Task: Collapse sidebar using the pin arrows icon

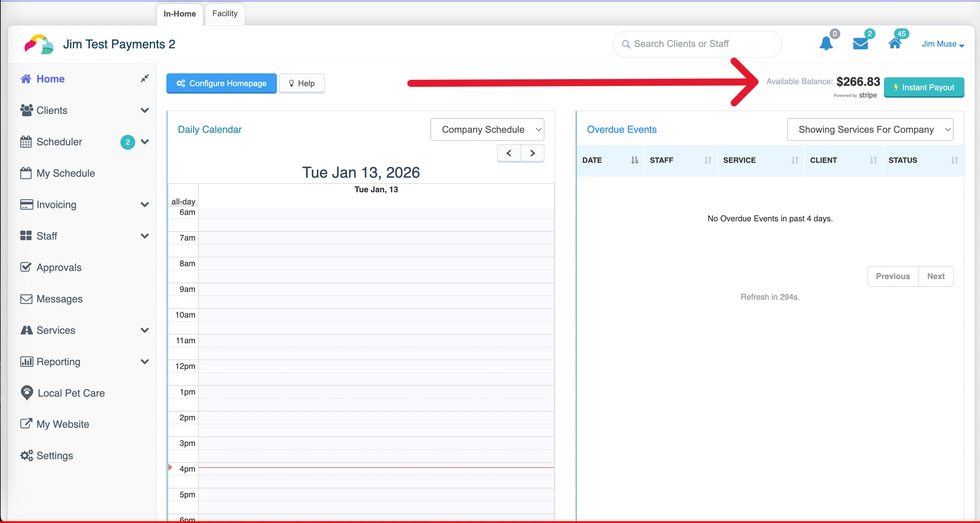Action: coord(145,78)
